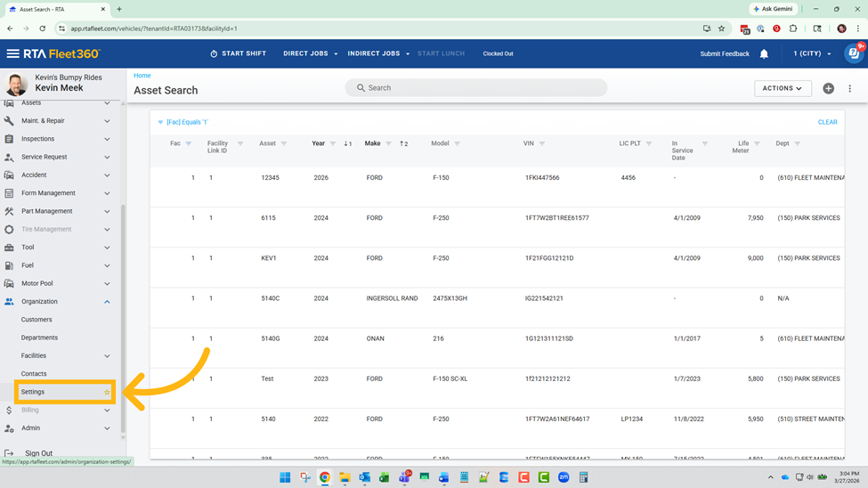
Task: Click the add new asset plus icon
Action: click(x=828, y=88)
